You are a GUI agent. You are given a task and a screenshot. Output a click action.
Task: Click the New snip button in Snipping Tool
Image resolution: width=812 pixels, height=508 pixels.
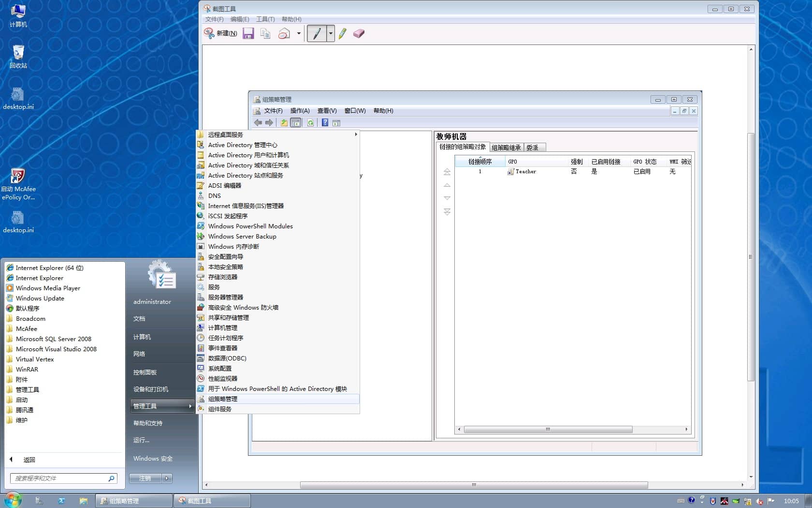[221, 33]
